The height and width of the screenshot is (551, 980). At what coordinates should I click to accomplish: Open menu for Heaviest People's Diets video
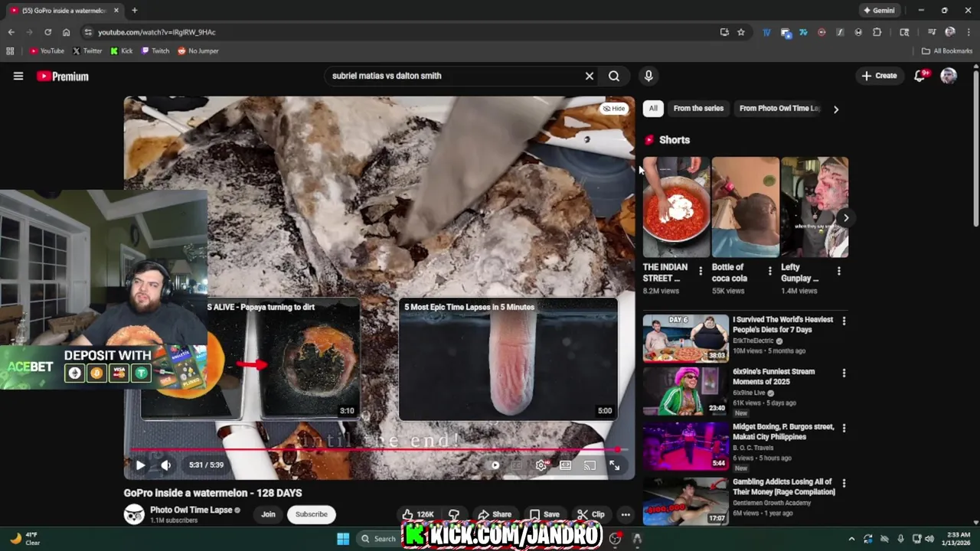844,321
